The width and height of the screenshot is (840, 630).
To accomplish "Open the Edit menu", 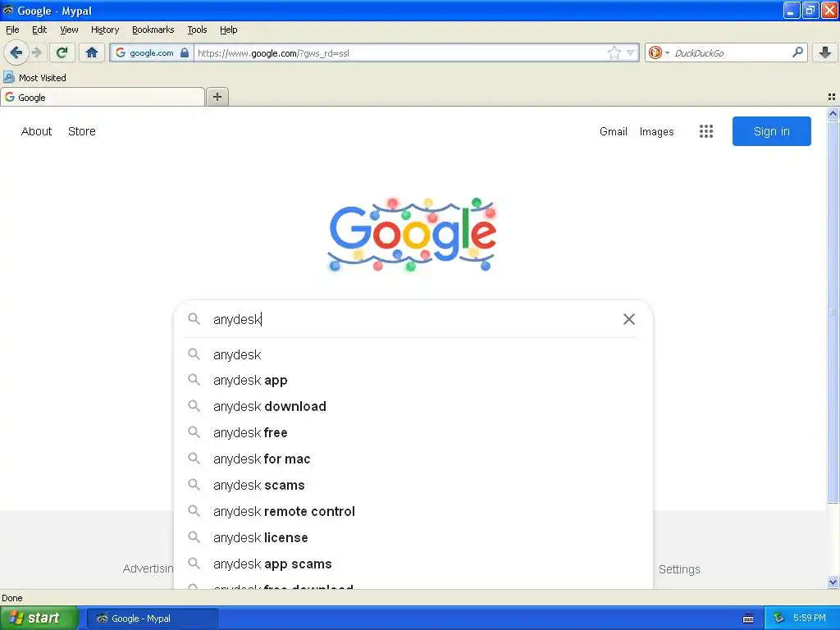I will pos(39,30).
